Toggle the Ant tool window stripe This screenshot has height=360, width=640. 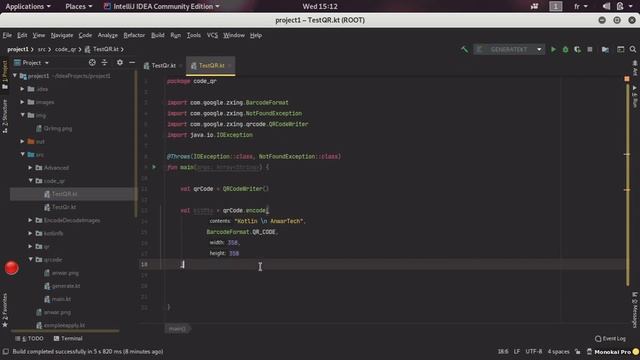tap(635, 68)
